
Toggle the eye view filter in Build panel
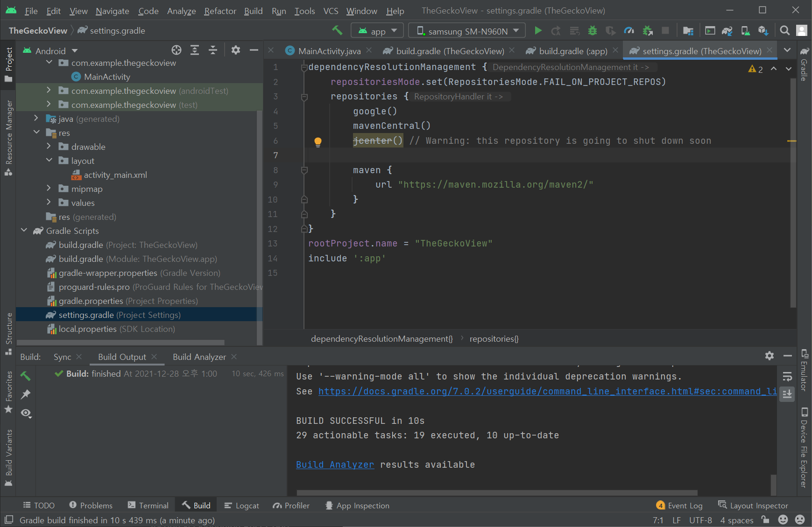pyautogui.click(x=26, y=414)
